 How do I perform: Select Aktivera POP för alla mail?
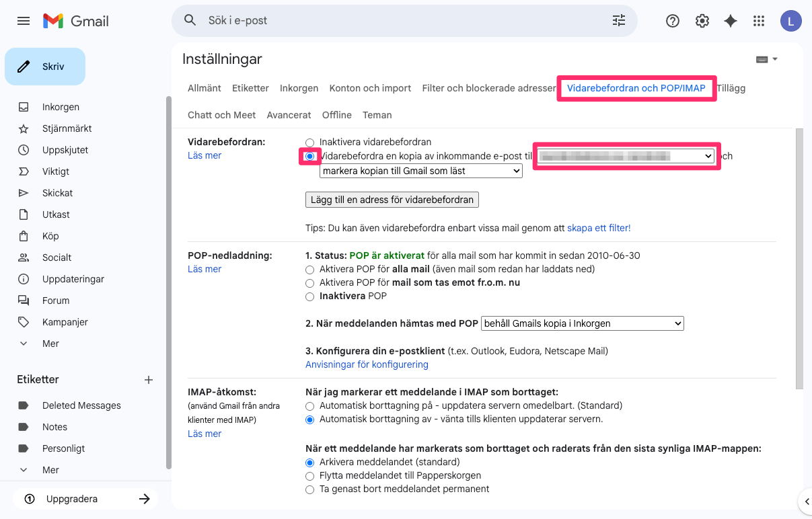[309, 269]
